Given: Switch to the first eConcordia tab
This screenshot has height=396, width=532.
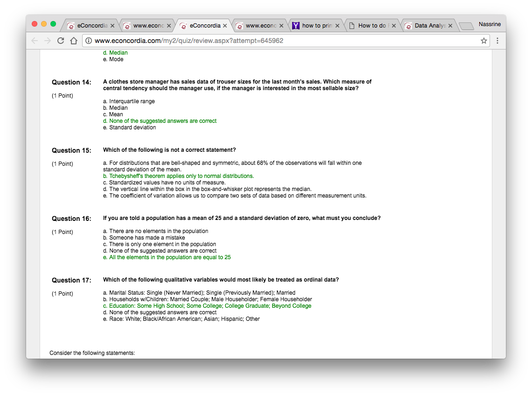Looking at the screenshot, I should (89, 26).
